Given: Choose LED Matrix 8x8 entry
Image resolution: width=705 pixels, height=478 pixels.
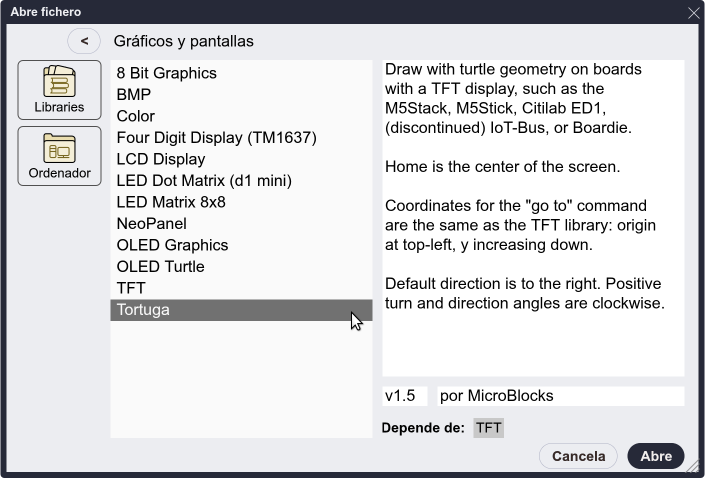Looking at the screenshot, I should (x=171, y=202).
